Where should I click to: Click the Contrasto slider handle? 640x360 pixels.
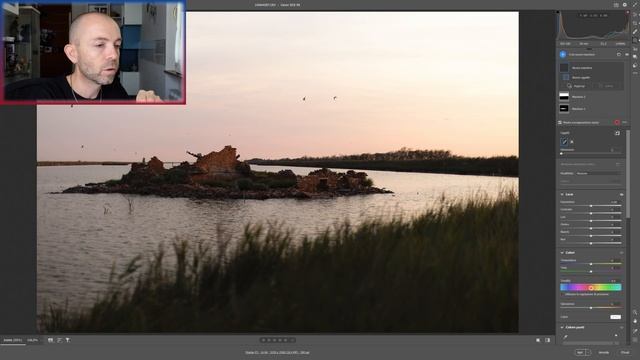591,213
